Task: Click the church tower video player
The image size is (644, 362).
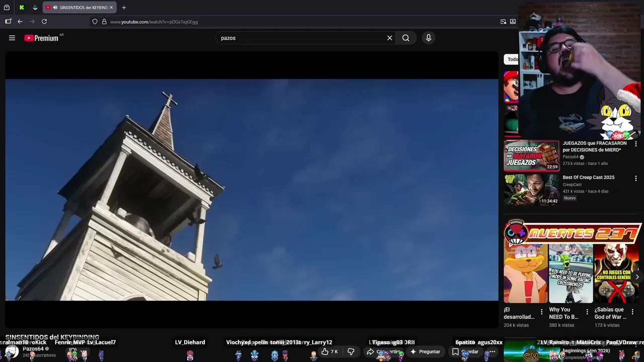Action: (252, 190)
